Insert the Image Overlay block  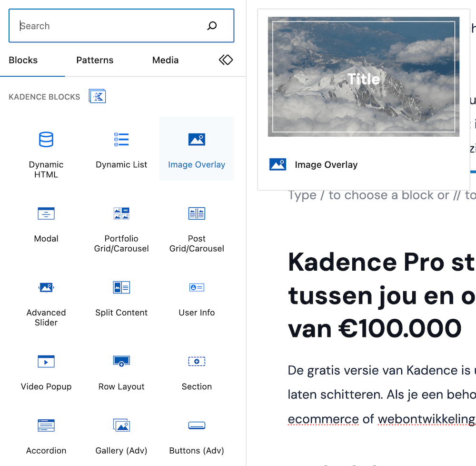click(197, 149)
